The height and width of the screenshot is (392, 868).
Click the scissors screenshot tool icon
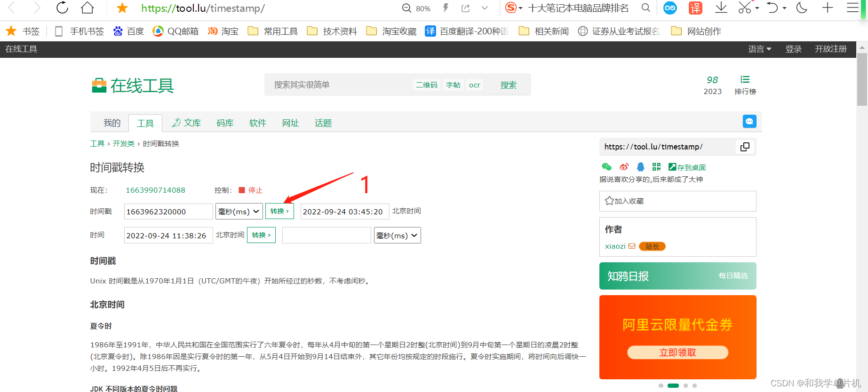(x=745, y=8)
